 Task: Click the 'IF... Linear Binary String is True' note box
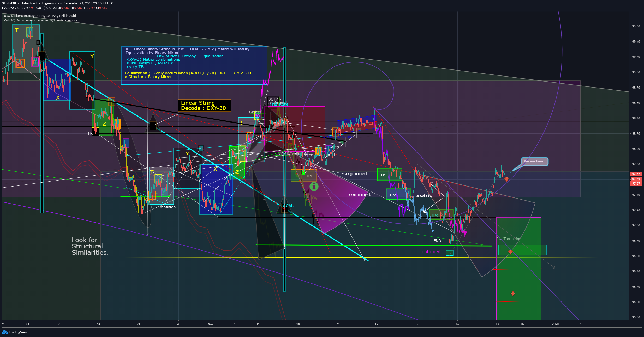(194, 65)
